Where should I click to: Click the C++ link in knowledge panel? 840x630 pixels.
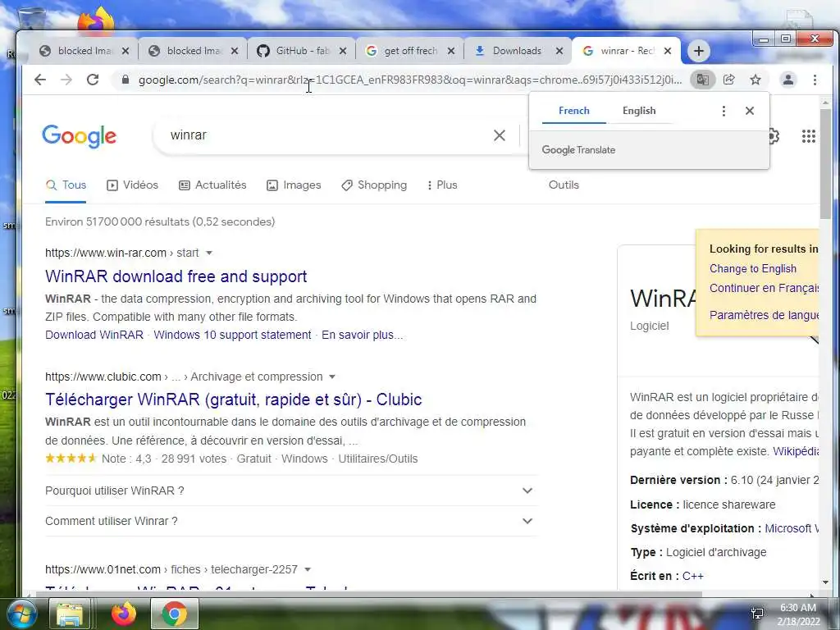tap(692, 576)
